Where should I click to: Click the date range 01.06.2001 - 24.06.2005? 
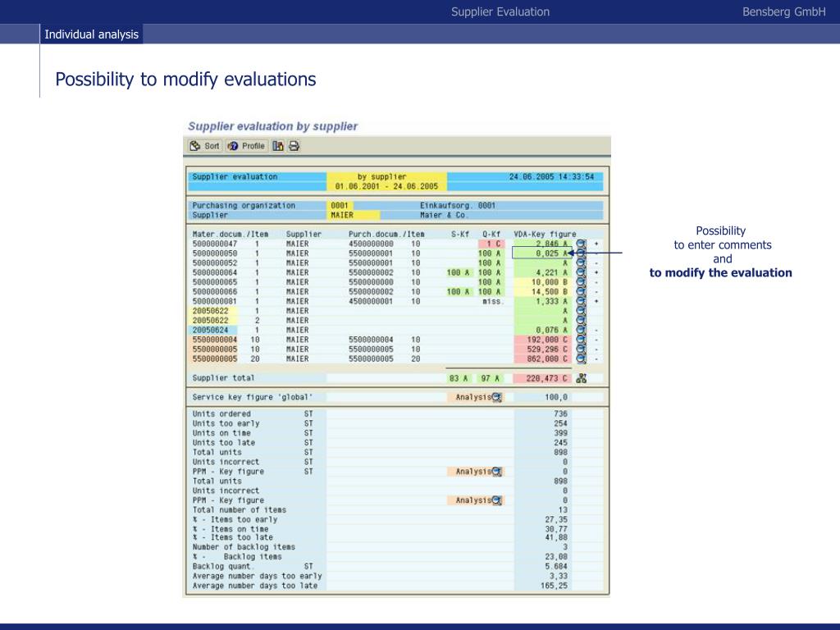(x=387, y=186)
